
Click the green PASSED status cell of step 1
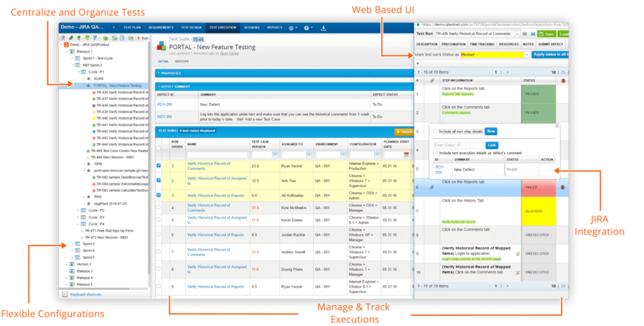538,94
